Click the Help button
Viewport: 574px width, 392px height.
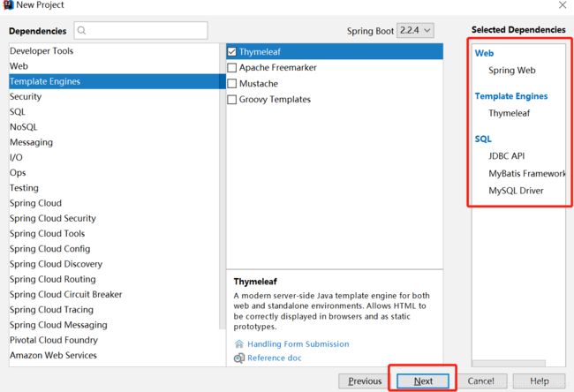(540, 381)
